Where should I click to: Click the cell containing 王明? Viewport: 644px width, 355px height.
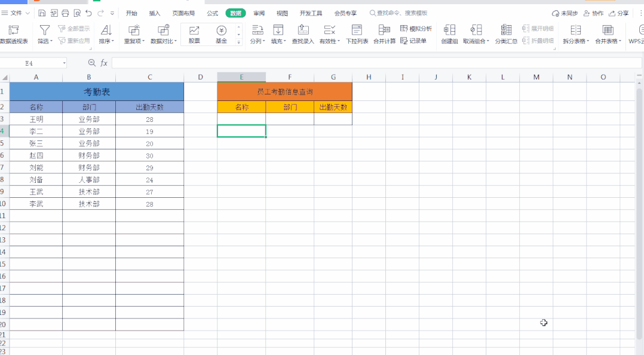click(36, 119)
